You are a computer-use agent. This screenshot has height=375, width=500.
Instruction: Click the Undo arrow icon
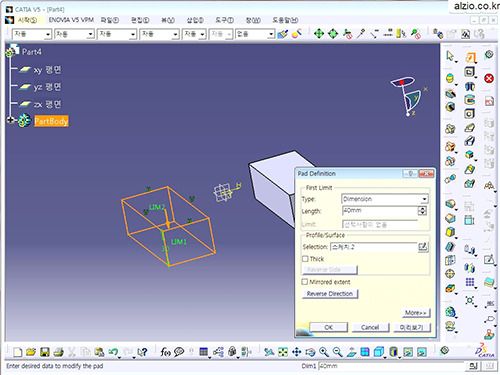(113, 352)
